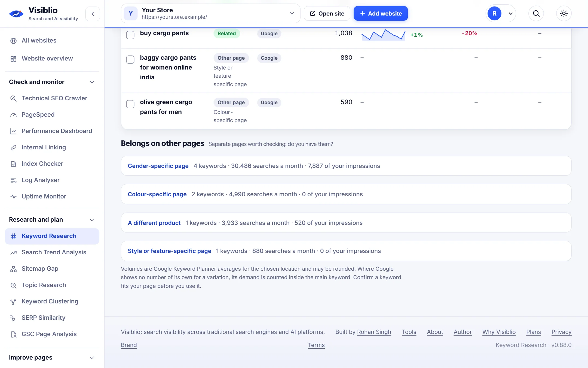Click the Log Analyser lines icon
This screenshot has height=368, width=588.
13,180
